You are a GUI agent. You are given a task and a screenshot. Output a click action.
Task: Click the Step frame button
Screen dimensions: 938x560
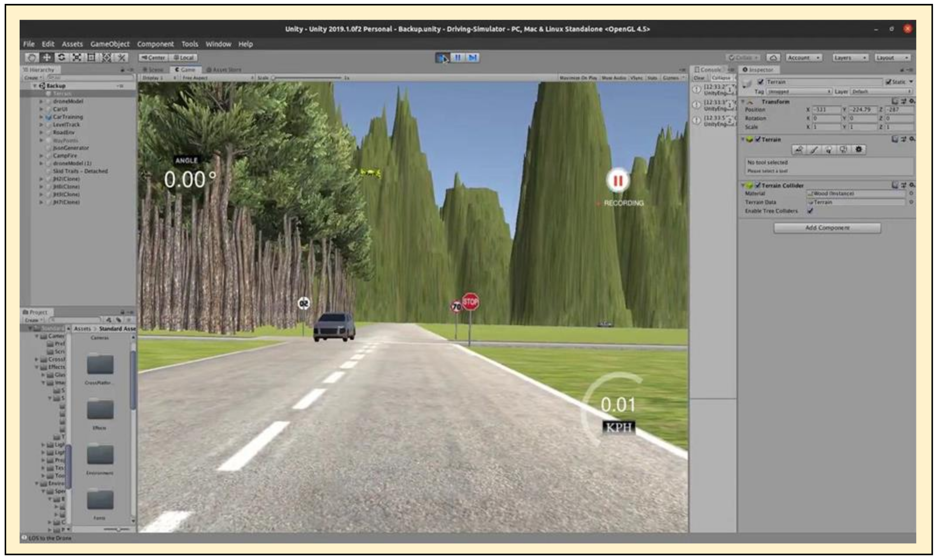(472, 58)
